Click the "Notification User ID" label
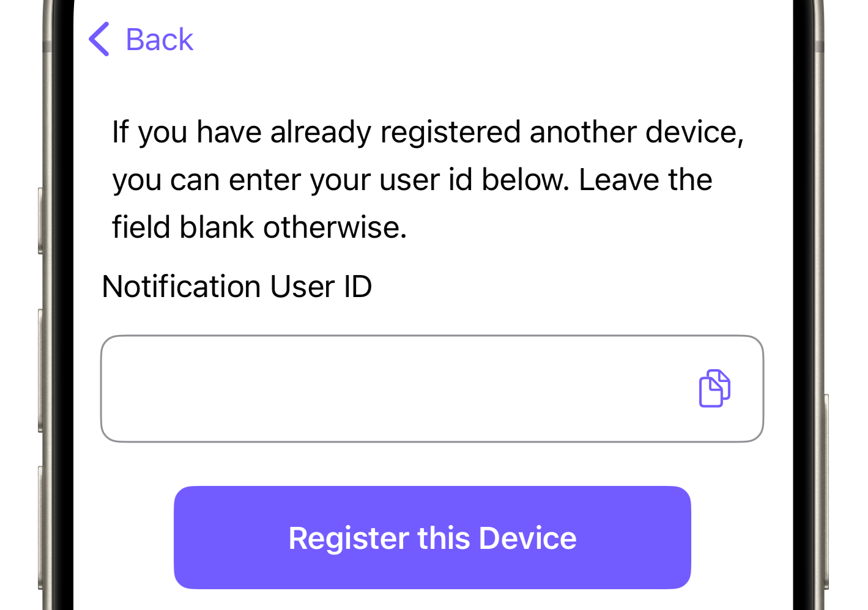Screen dimensions: 868x610 (x=237, y=287)
